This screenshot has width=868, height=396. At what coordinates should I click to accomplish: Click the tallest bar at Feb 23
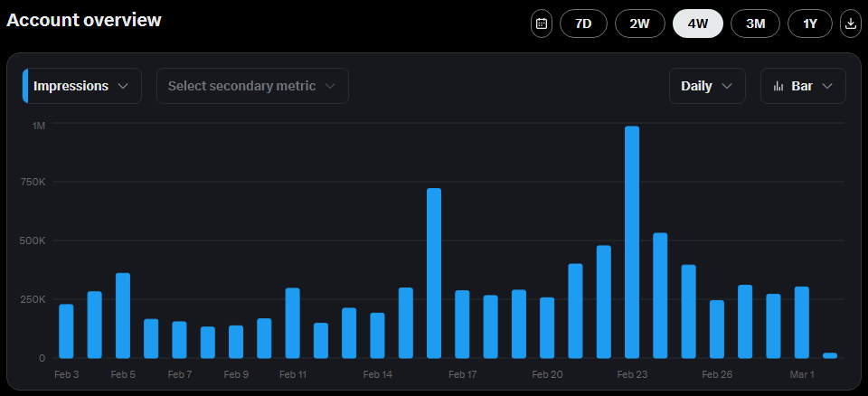click(x=632, y=242)
